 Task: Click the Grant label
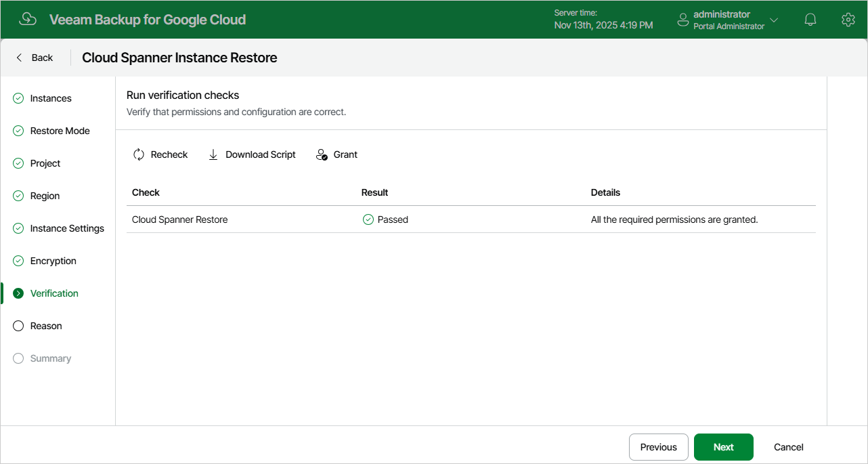[345, 154]
